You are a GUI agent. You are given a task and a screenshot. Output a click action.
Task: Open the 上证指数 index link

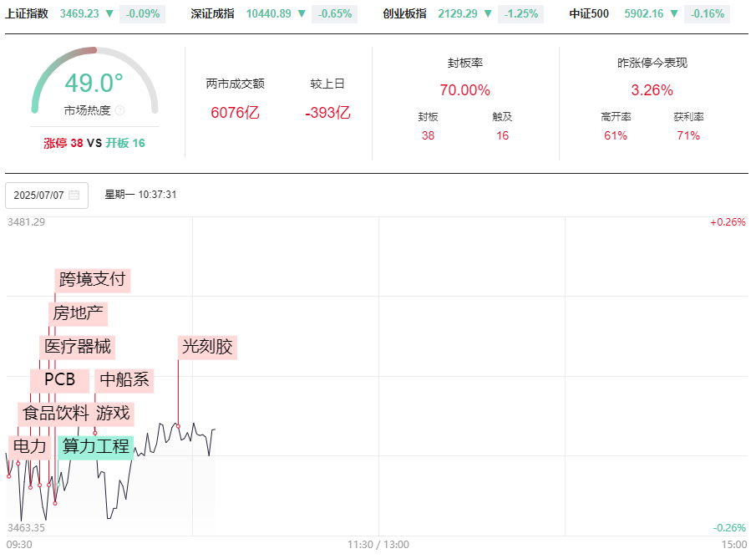pos(27,13)
